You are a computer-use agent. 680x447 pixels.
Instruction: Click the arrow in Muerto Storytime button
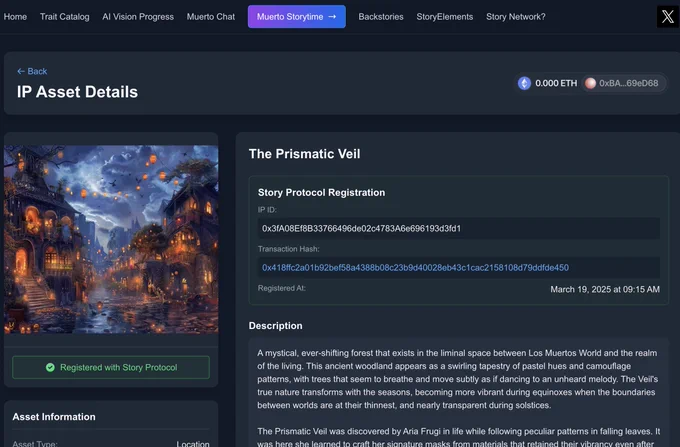coord(332,16)
